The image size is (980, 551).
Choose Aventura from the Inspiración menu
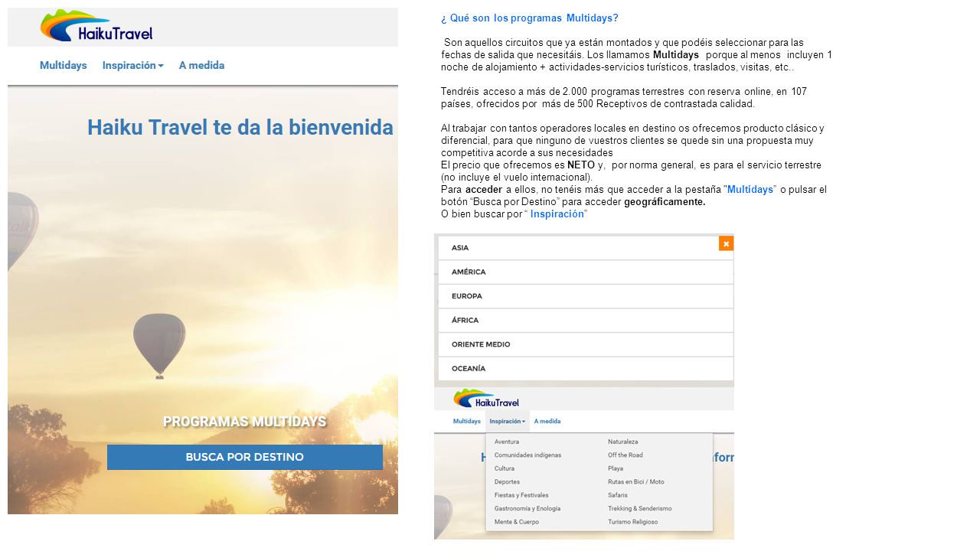click(507, 442)
